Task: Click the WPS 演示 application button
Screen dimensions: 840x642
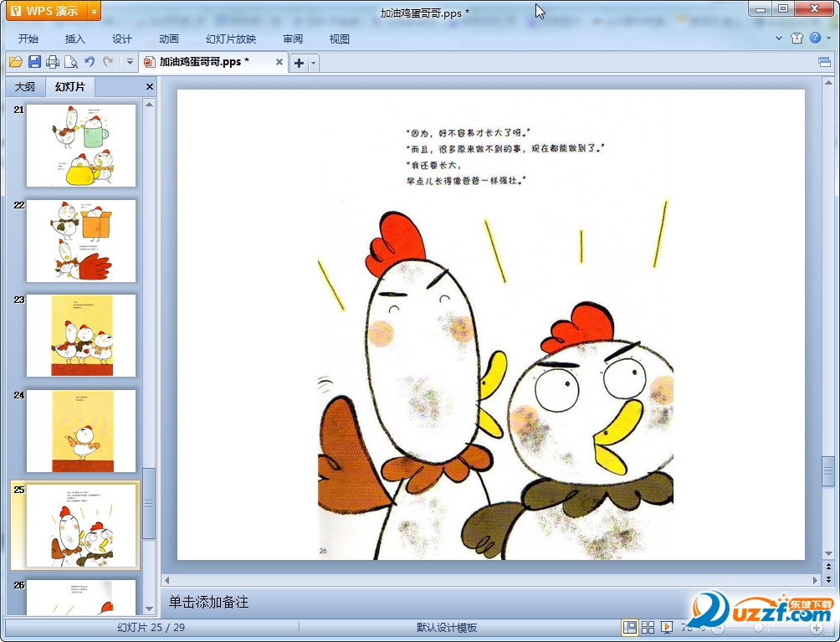Action: point(47,11)
